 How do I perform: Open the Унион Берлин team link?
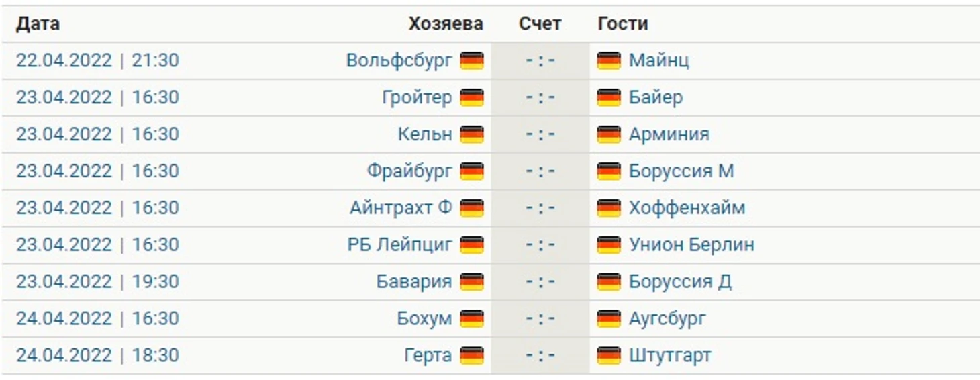(691, 245)
